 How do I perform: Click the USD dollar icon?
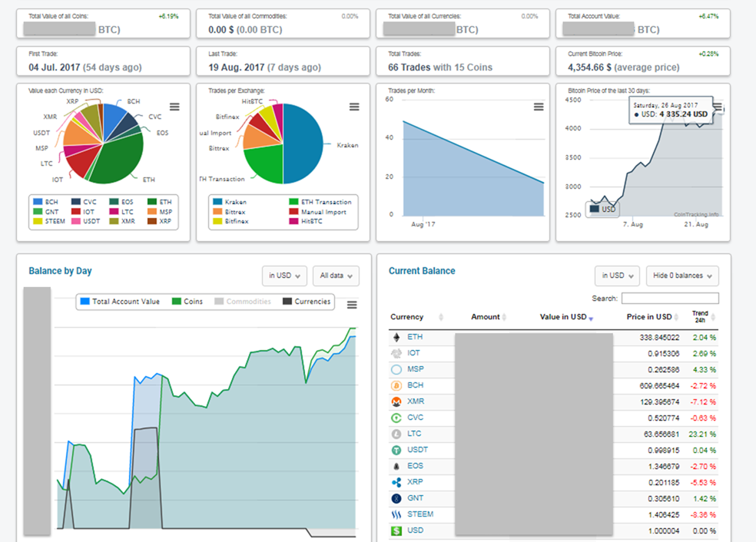[396, 531]
